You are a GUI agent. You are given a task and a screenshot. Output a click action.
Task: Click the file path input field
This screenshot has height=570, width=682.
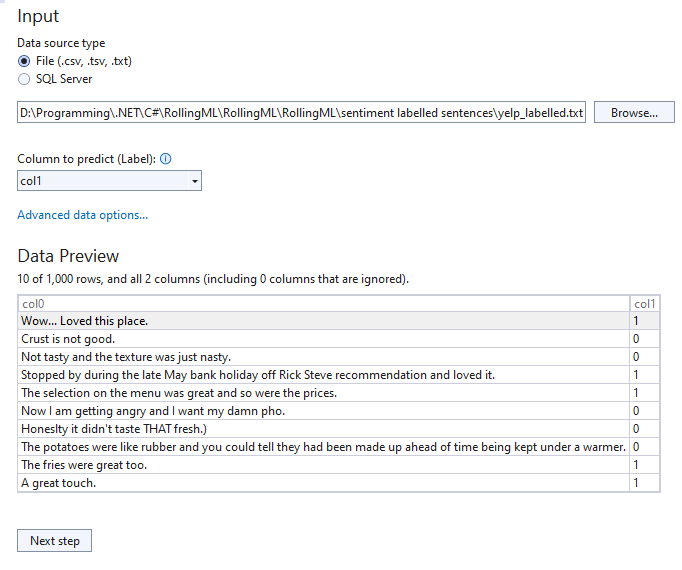301,113
